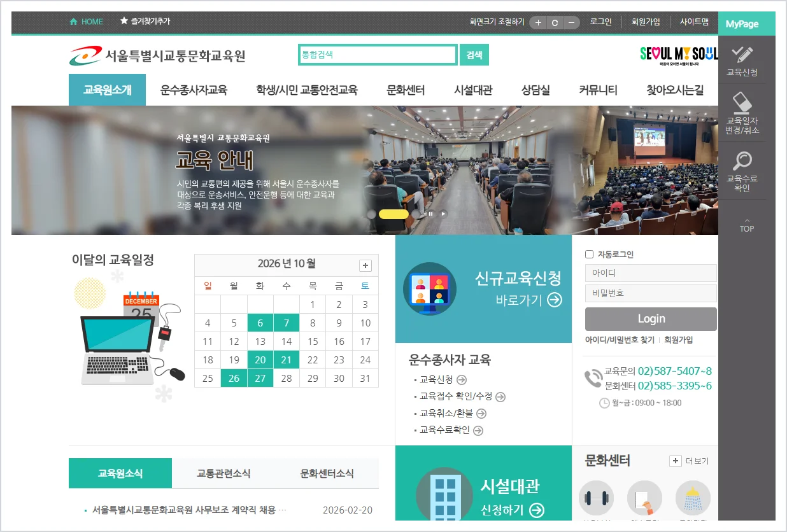Open 회원가입 link below Login button
Screen dimensions: 787x532
tap(678, 340)
